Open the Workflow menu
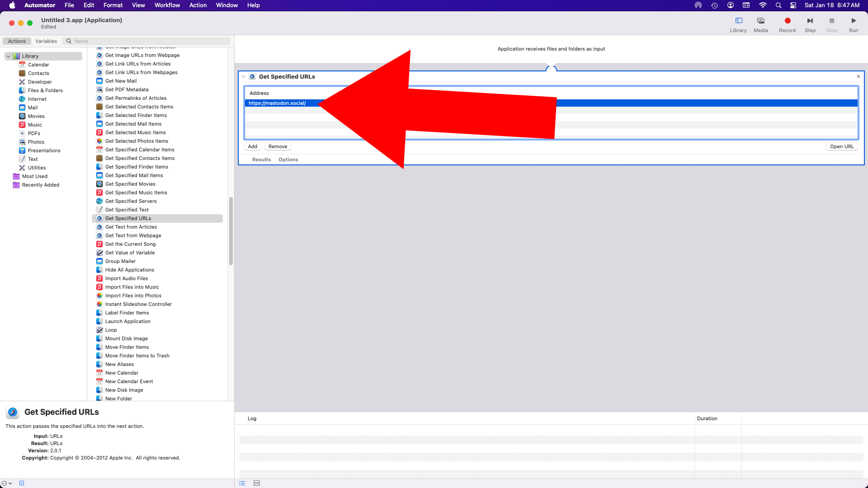 point(167,5)
